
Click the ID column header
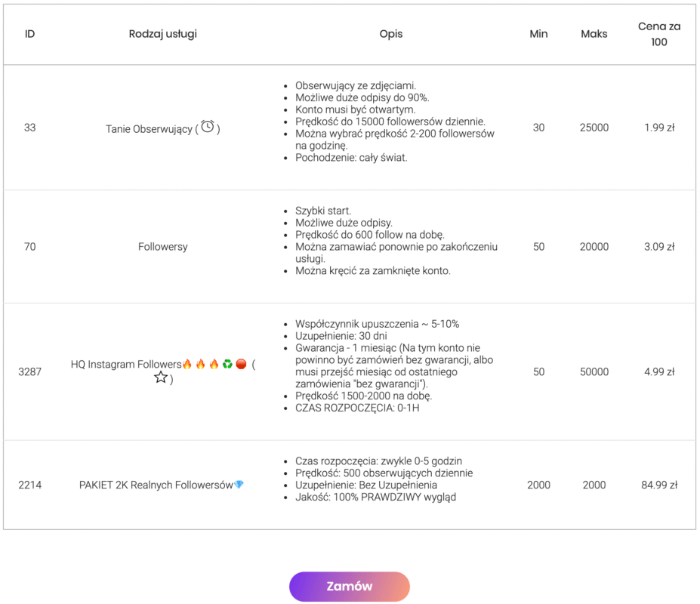point(30,34)
